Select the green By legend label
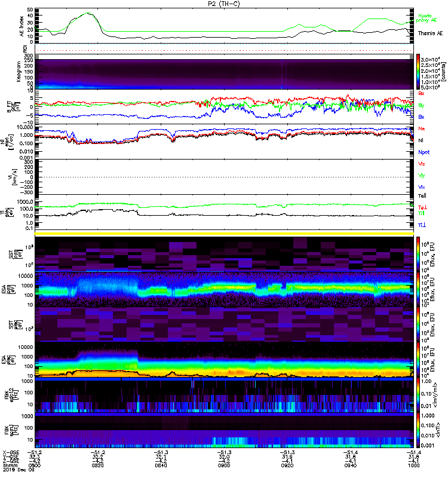This screenshot has width=448, height=478. point(421,106)
